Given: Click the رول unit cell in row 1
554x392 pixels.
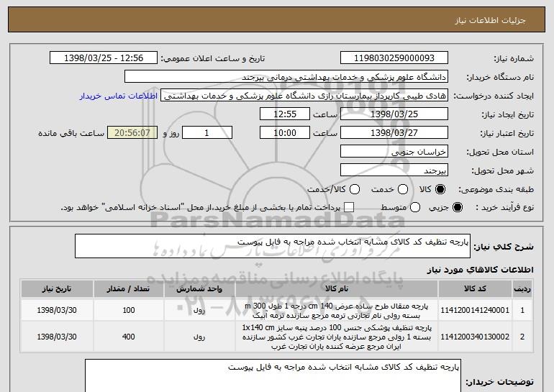Looking at the screenshot, I should [199, 310].
